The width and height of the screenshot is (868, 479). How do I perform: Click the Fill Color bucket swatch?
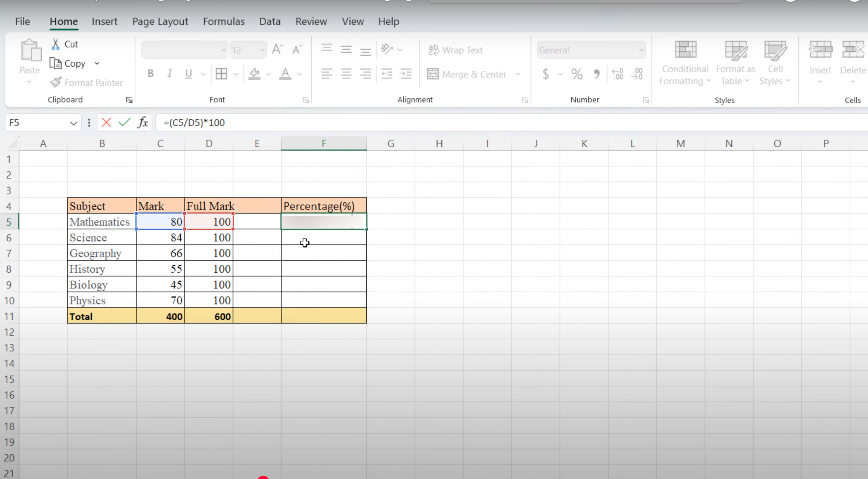[255, 74]
